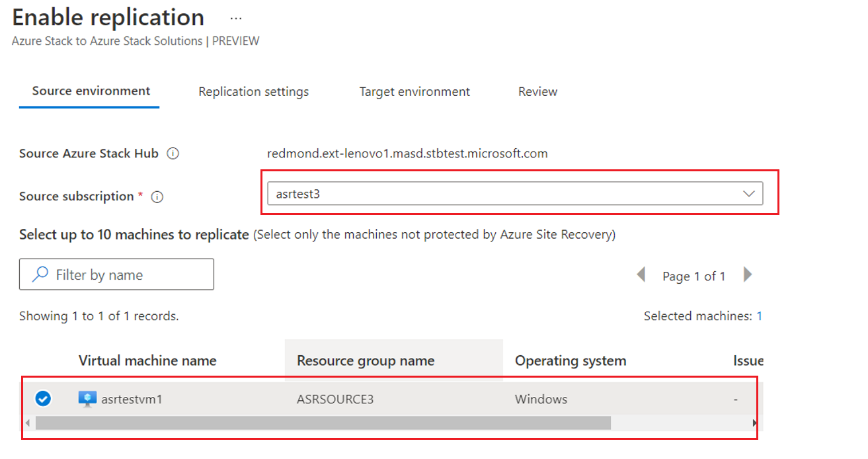Click scrollbar left arrow in table
Image resolution: width=868 pixels, height=459 pixels.
(x=28, y=423)
